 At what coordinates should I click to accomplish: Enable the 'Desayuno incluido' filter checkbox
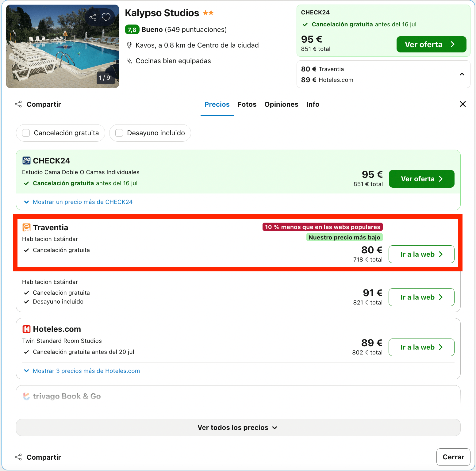coord(119,133)
